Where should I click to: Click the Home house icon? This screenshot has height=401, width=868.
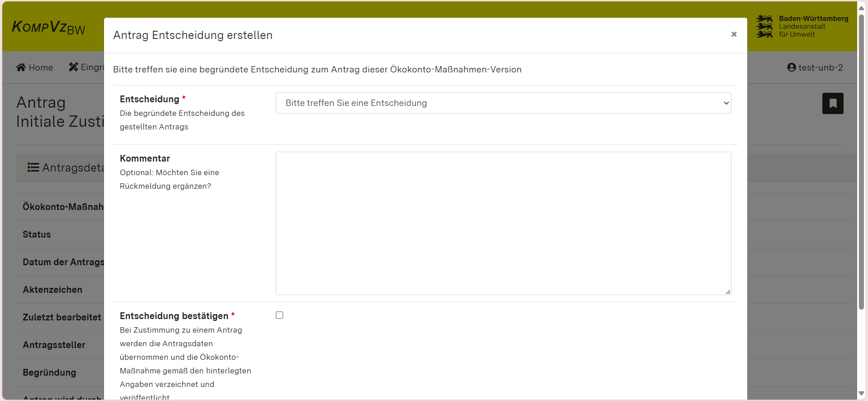(21, 67)
